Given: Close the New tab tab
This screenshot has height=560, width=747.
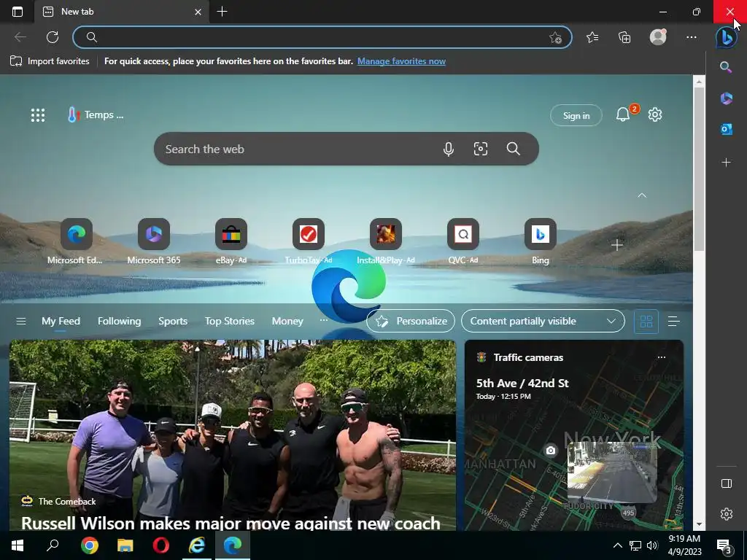Looking at the screenshot, I should (198, 12).
